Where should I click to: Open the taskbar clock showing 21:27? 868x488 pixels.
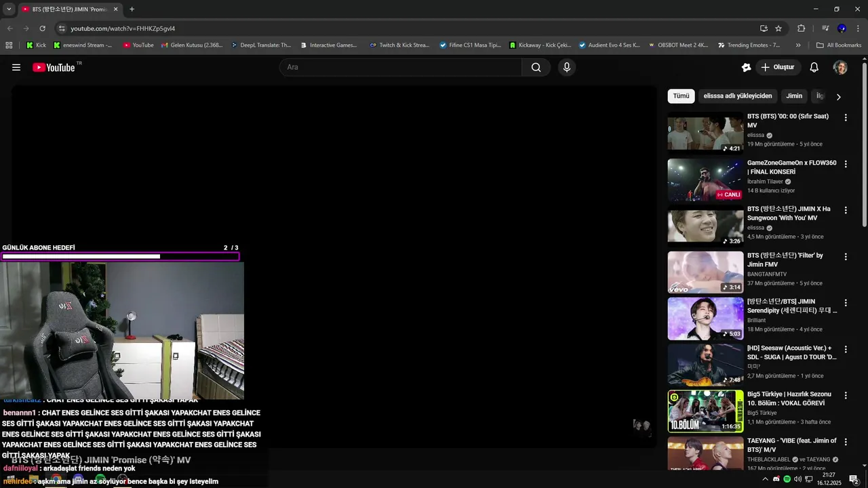click(829, 479)
